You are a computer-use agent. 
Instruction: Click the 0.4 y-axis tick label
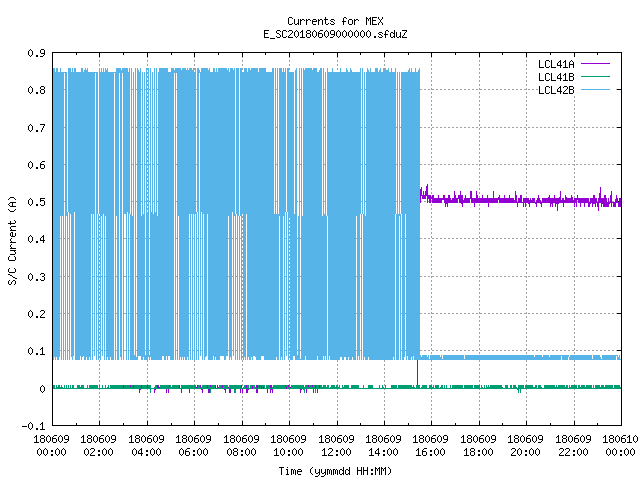[36, 239]
